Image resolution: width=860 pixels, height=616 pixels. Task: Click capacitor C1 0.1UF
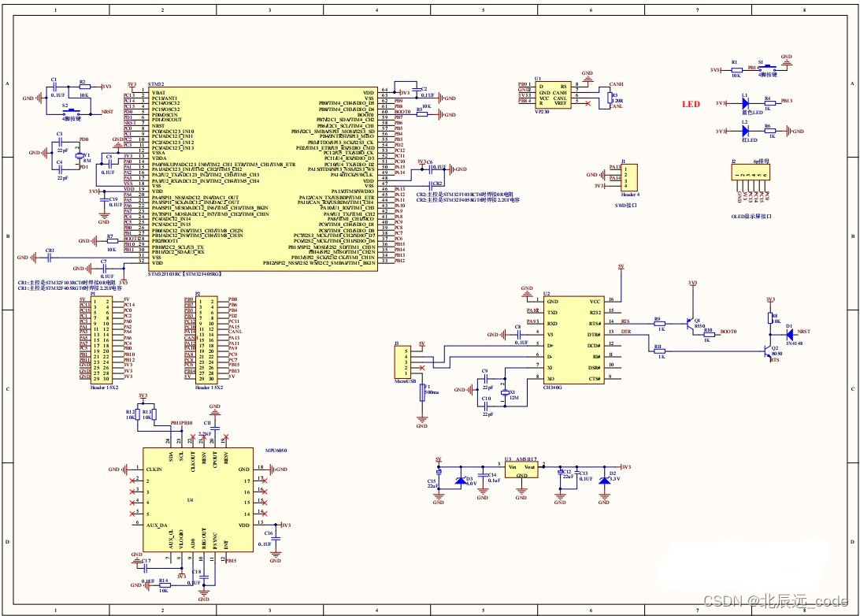(x=54, y=87)
